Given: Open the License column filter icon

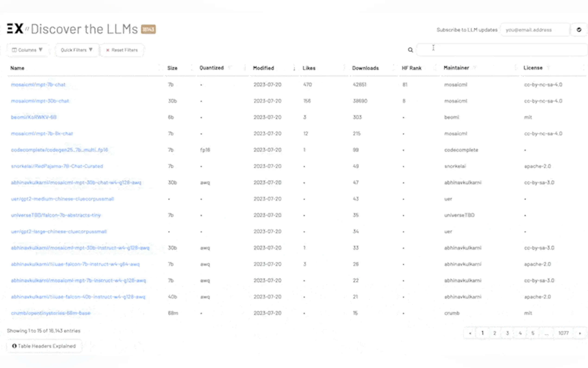Looking at the screenshot, I should (x=548, y=68).
